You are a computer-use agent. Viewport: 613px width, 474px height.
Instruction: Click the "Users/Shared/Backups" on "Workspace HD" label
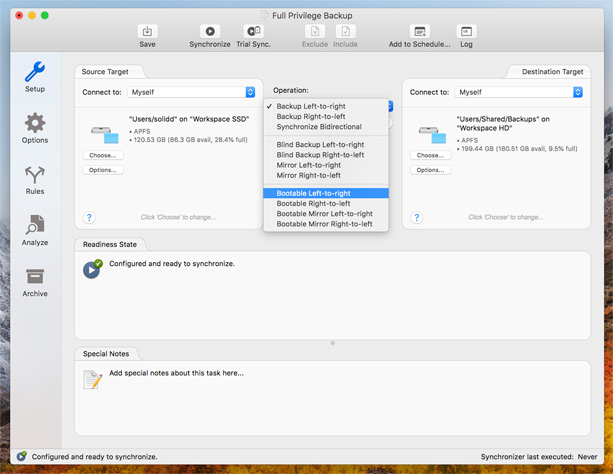503,123
